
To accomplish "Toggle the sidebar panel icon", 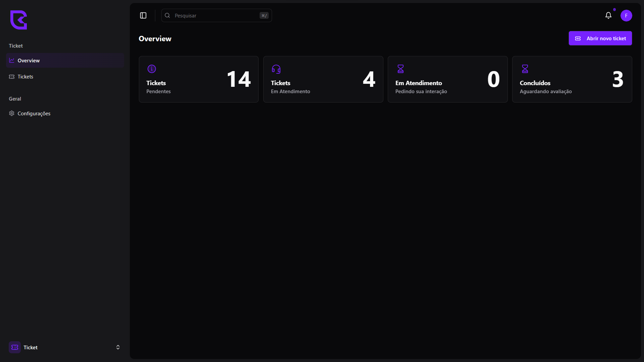I will click(143, 15).
